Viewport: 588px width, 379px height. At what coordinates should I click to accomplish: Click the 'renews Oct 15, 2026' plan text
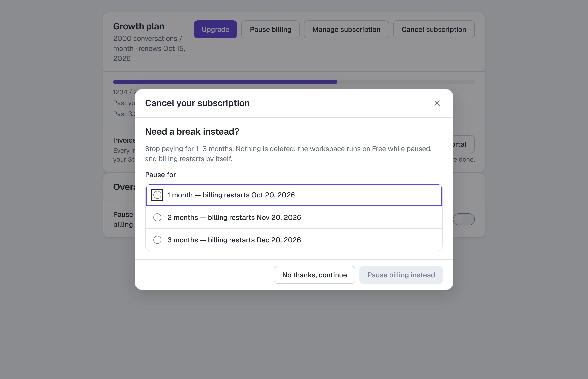[x=149, y=53]
